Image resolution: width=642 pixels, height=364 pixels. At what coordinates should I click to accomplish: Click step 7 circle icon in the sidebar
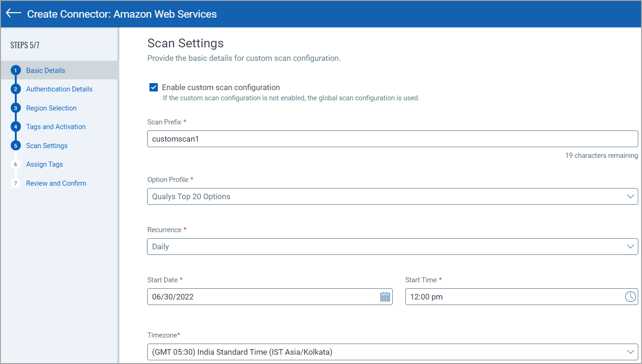point(16,183)
